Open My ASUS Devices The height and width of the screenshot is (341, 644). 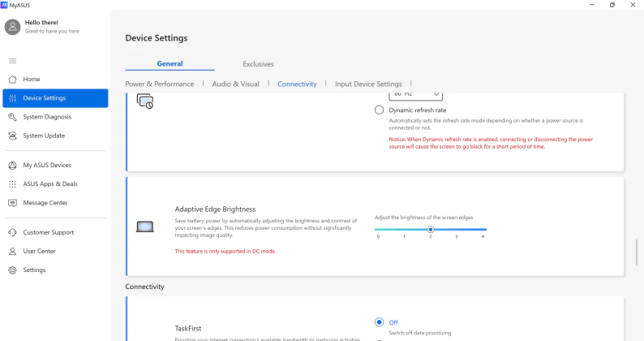coord(55,165)
